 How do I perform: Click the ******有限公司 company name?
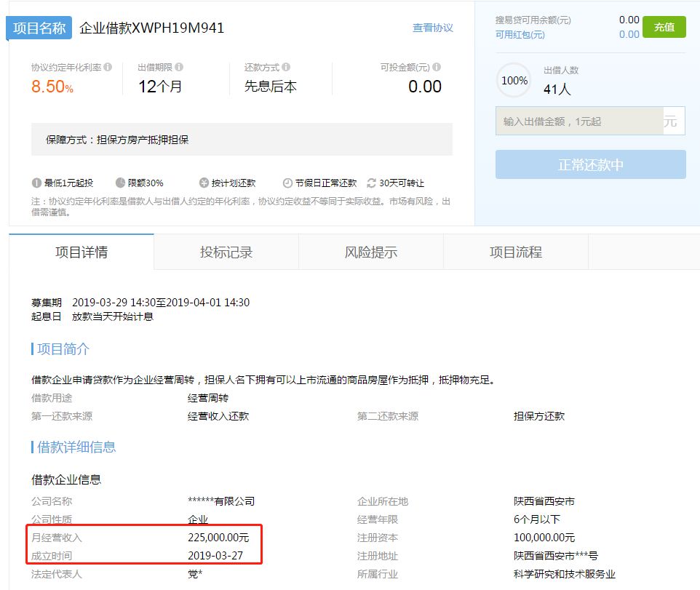[221, 501]
